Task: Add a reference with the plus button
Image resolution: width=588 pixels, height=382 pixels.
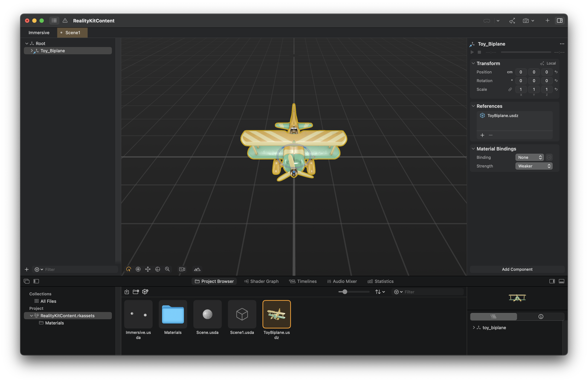Action: 482,135
